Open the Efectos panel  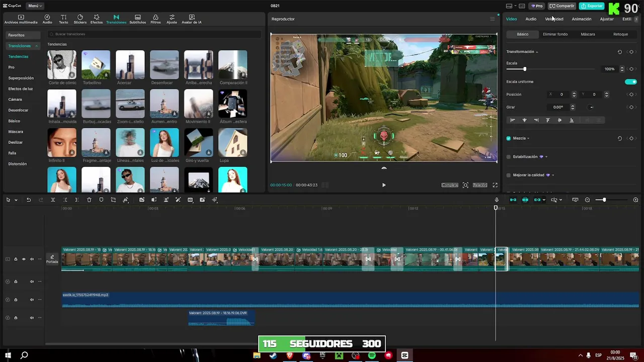(97, 19)
